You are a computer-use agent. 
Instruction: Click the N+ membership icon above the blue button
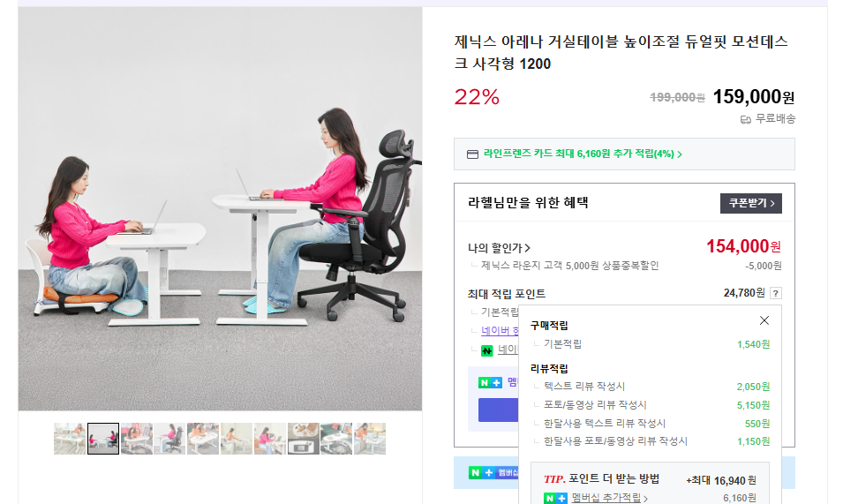click(490, 382)
